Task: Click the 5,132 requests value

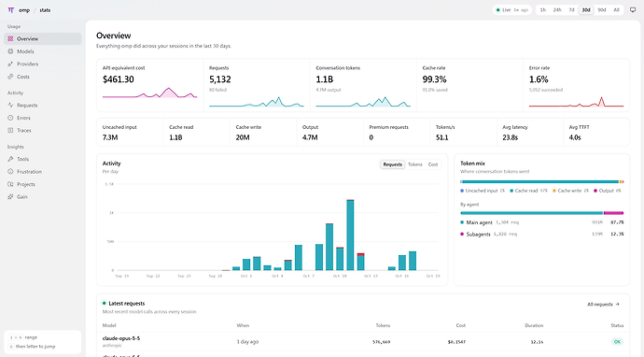Action: pos(220,79)
